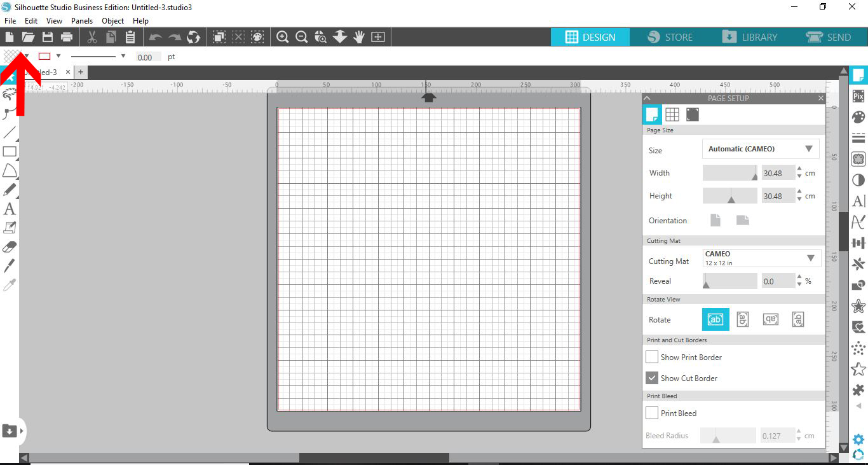Enable the Show Print Border checkbox
This screenshot has height=465, width=868.
click(x=652, y=357)
